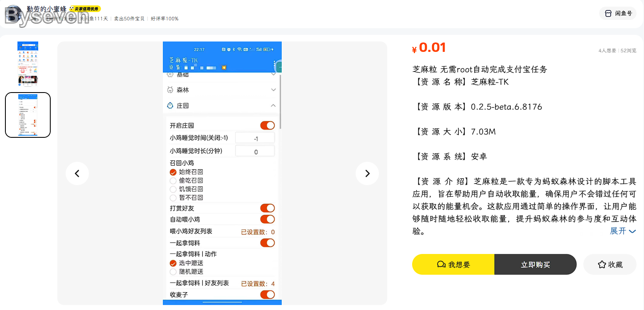Go to previous product image arrow
This screenshot has height=310, width=644.
(77, 173)
